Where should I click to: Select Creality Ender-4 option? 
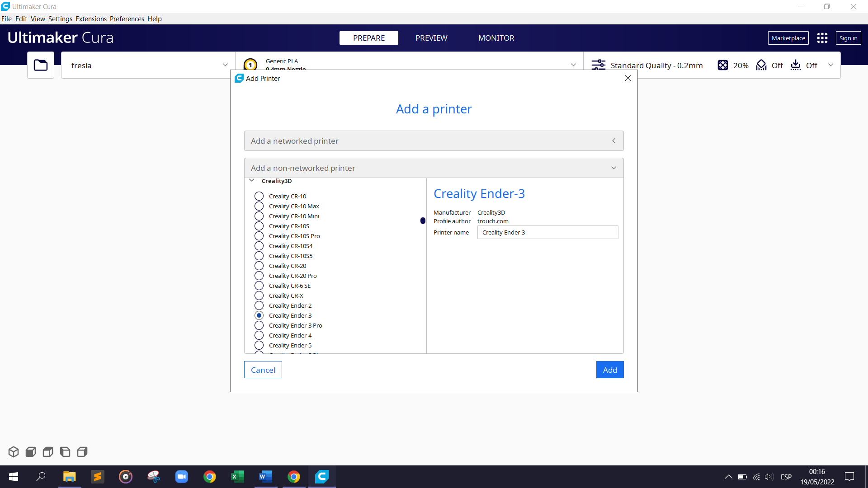tap(259, 335)
